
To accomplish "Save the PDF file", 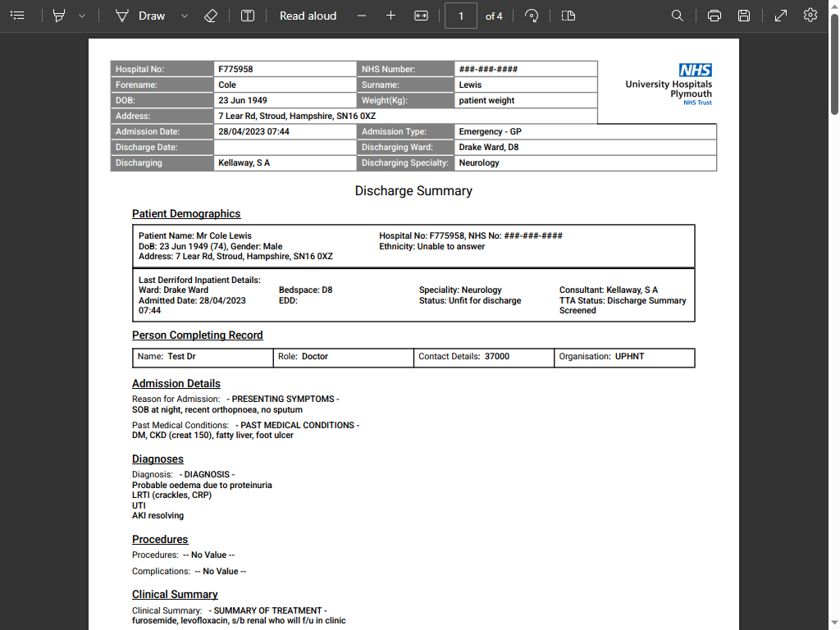I will (x=743, y=16).
